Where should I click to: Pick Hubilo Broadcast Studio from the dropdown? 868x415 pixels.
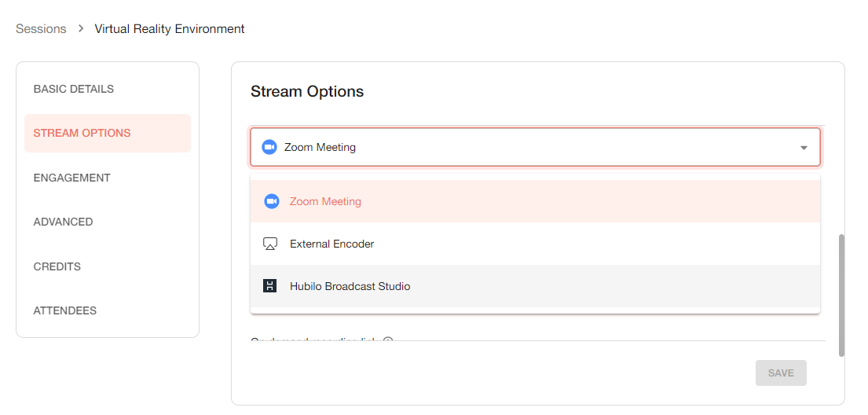point(350,286)
